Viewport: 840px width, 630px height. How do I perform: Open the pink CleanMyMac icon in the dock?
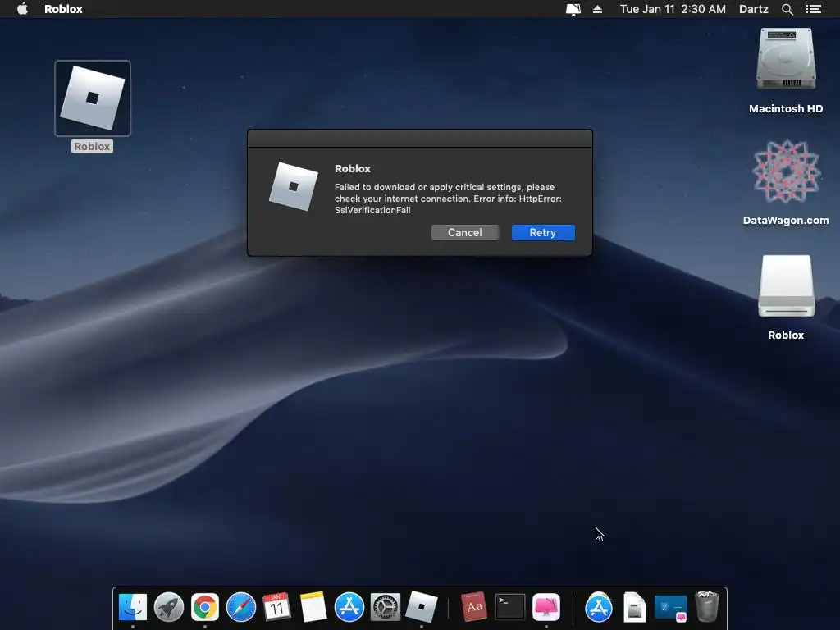(546, 607)
